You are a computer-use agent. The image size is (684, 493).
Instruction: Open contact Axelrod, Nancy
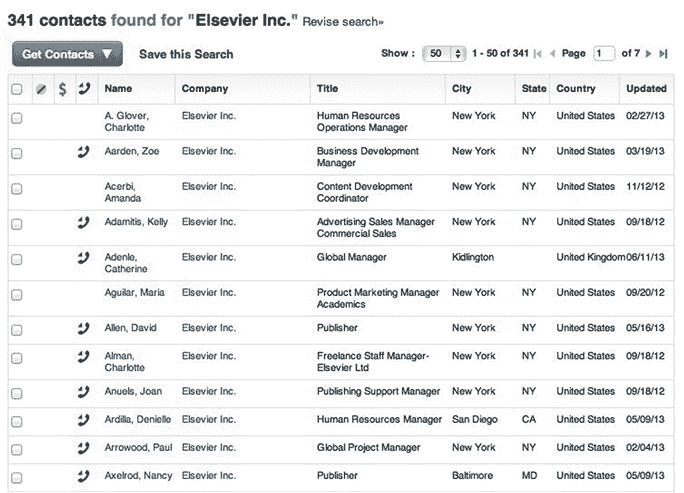[138, 476]
